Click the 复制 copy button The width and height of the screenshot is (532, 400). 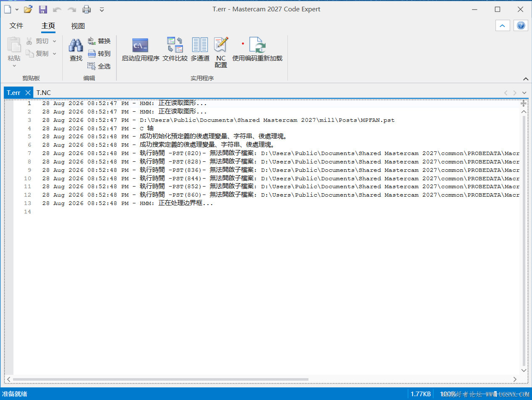(37, 53)
